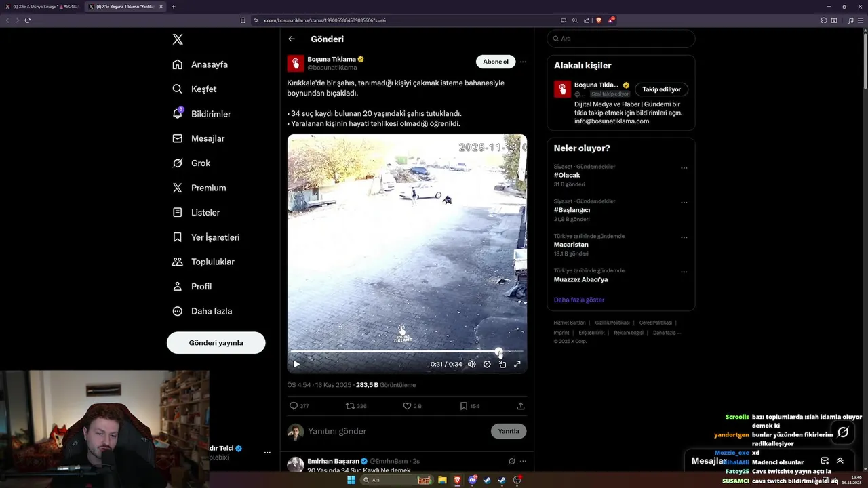868x488 pixels.
Task: Expand the Mesajlar drawer chevrons
Action: pos(840,460)
